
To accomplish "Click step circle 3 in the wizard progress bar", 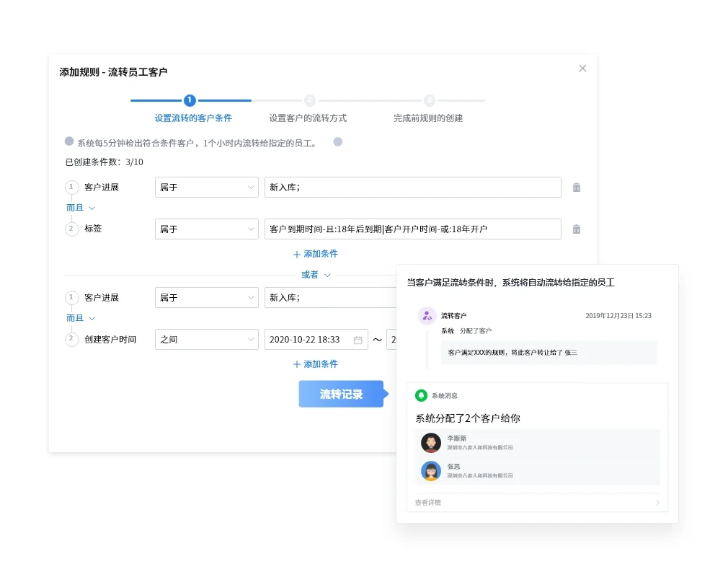I will pyautogui.click(x=430, y=100).
